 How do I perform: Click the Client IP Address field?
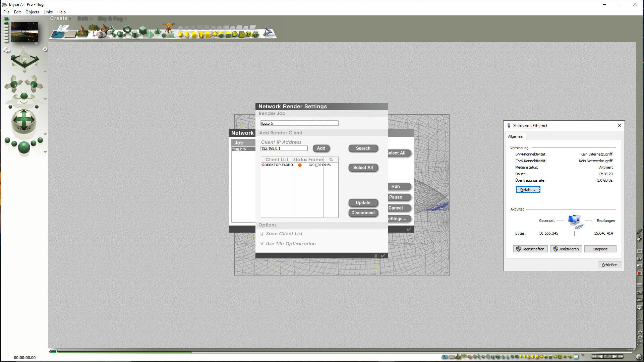(x=284, y=148)
